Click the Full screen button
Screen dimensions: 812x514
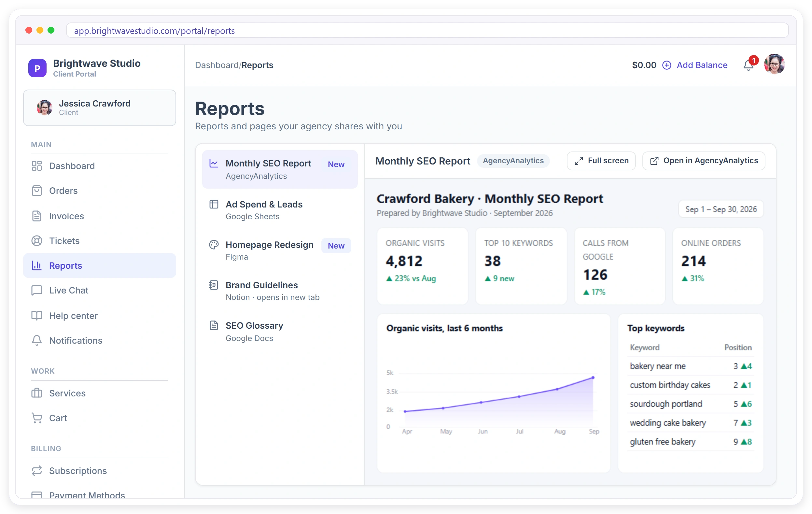pyautogui.click(x=601, y=161)
